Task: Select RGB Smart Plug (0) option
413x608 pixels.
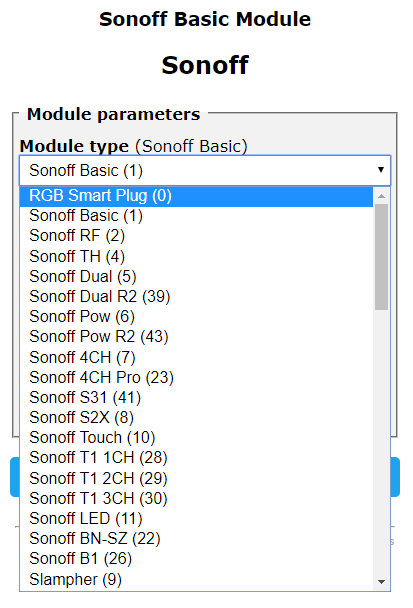Action: point(196,196)
